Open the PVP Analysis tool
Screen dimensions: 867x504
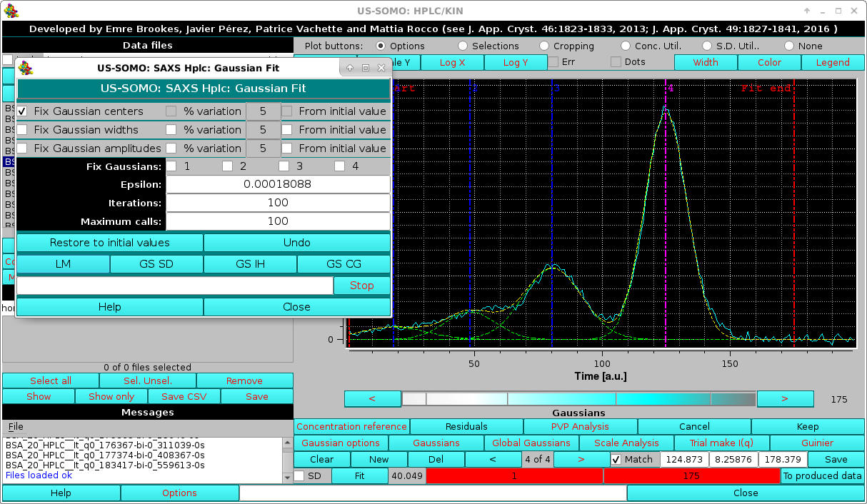(578, 426)
